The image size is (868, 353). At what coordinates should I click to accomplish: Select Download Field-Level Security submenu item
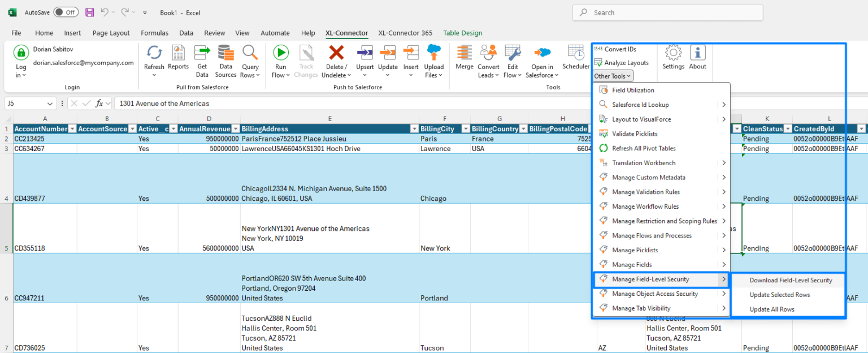(791, 280)
